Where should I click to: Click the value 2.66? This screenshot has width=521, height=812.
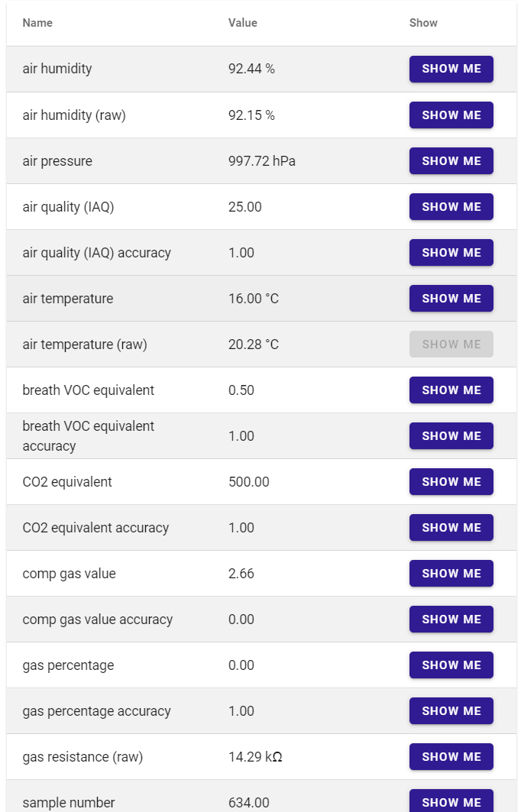point(241,574)
